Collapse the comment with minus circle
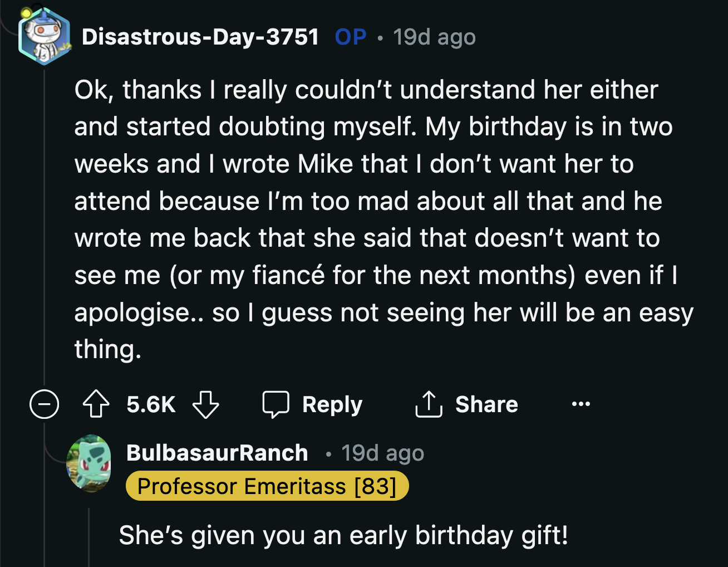 [x=44, y=404]
